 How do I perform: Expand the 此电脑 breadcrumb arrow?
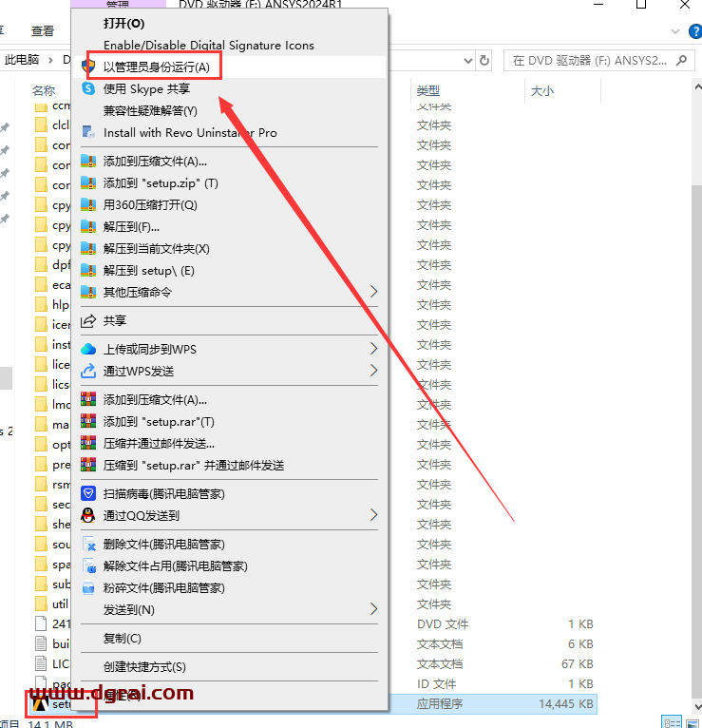50,61
